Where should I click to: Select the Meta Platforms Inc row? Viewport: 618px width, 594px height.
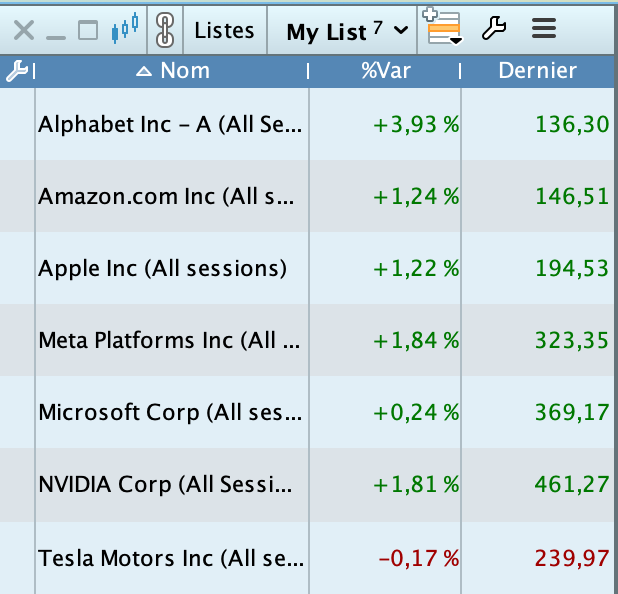(x=170, y=341)
